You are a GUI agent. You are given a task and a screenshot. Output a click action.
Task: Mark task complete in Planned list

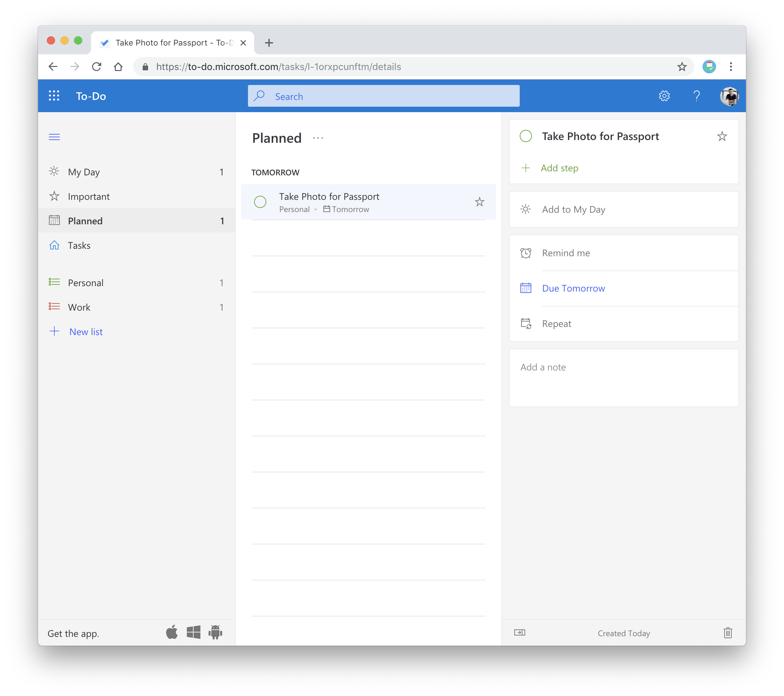260,202
